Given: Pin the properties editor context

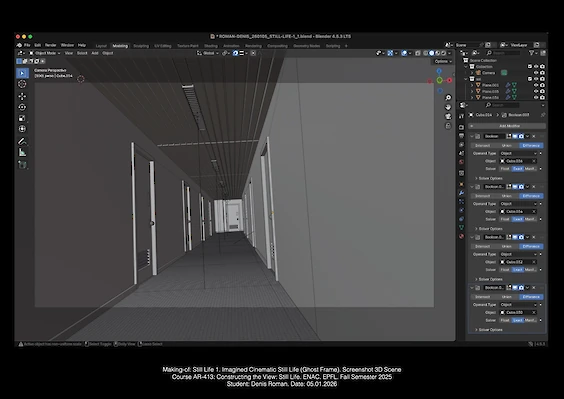Looking at the screenshot, I should pos(543,115).
